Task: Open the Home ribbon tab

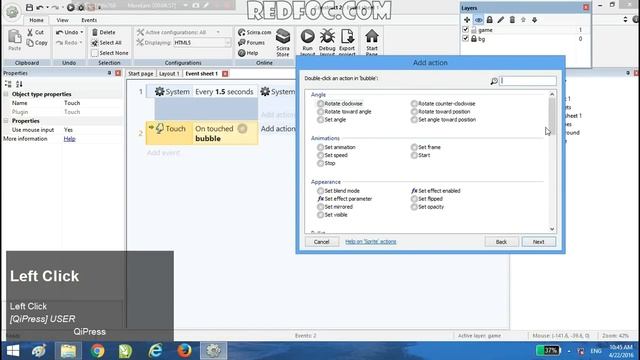Action: point(36,20)
